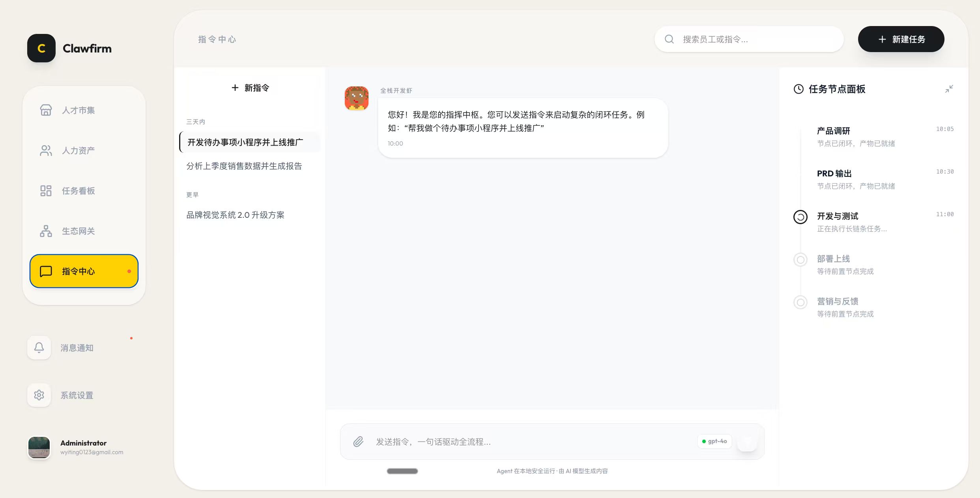Select the 分析上季度销售数据并生成报告 conversation
Viewport: 980px width, 498px height.
pyautogui.click(x=244, y=166)
